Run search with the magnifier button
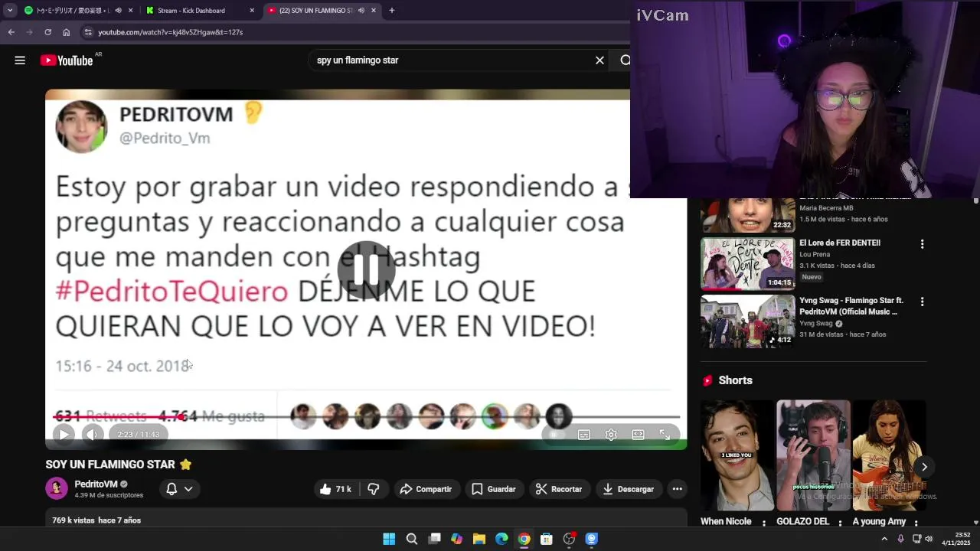980x551 pixels. pos(625,60)
